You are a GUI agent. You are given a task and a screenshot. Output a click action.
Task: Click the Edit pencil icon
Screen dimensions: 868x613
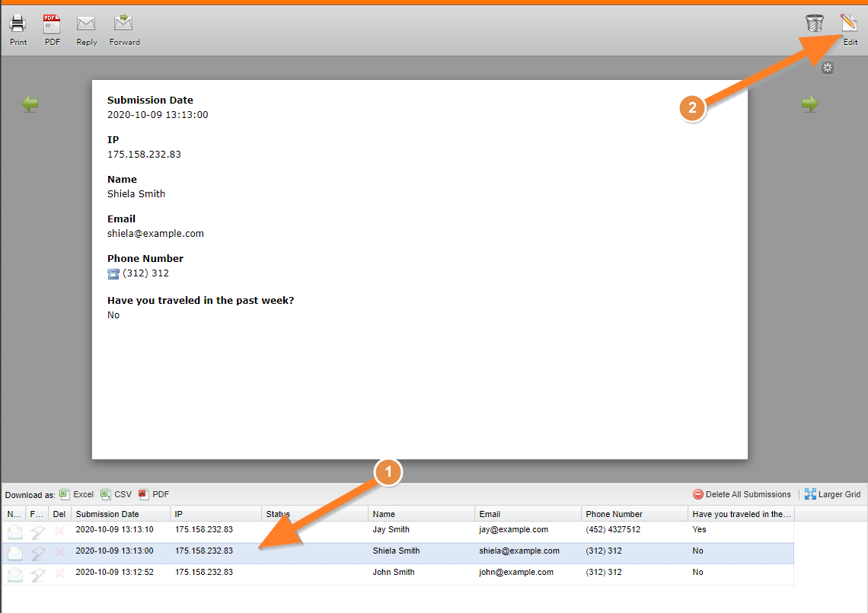pyautogui.click(x=849, y=23)
